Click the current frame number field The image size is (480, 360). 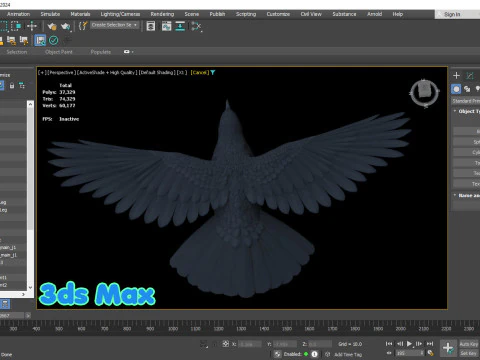pyautogui.click(x=410, y=353)
